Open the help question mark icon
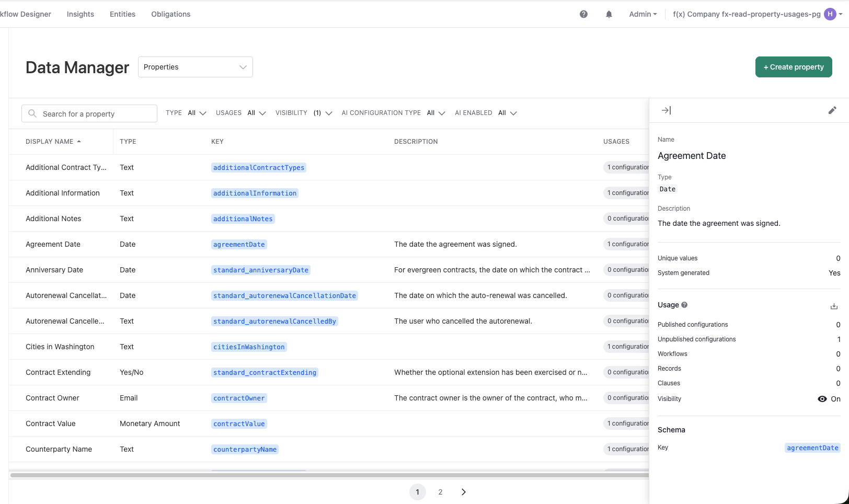The width and height of the screenshot is (849, 504). pos(583,14)
